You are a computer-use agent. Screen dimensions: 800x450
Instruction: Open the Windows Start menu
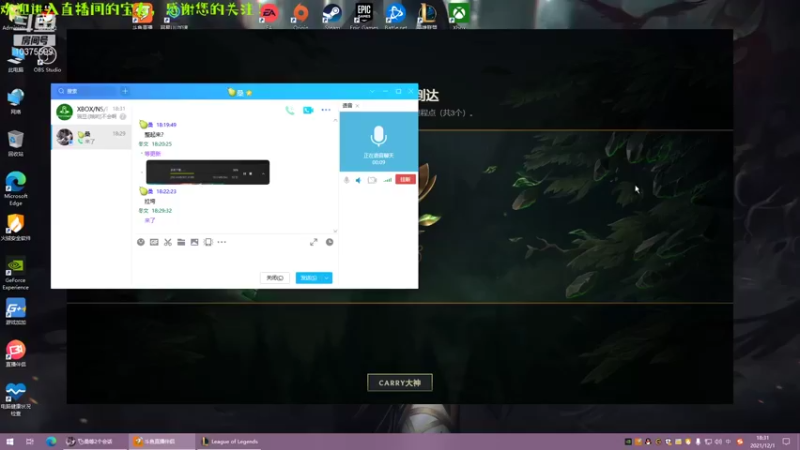[x=10, y=441]
